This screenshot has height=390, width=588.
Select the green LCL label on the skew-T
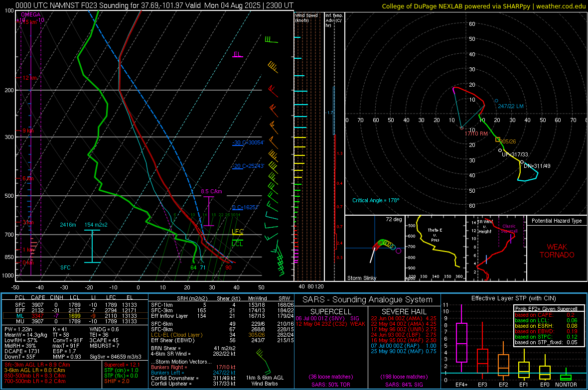pos(237,244)
